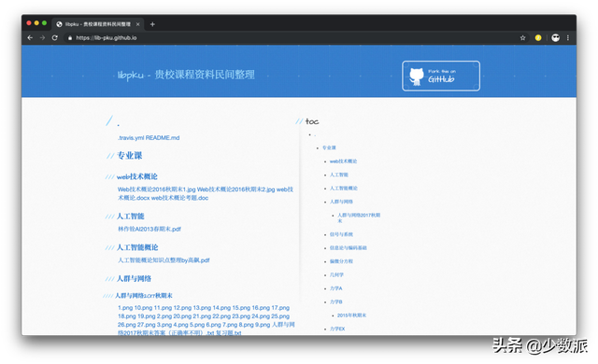Jump to 几何学 from the toc
This screenshot has height=364, width=598.
(336, 275)
